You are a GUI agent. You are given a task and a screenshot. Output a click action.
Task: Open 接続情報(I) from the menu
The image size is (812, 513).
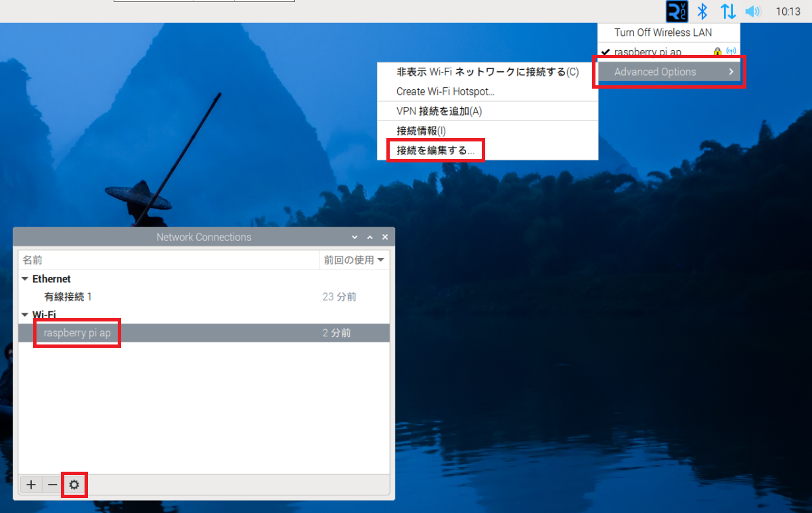(421, 131)
